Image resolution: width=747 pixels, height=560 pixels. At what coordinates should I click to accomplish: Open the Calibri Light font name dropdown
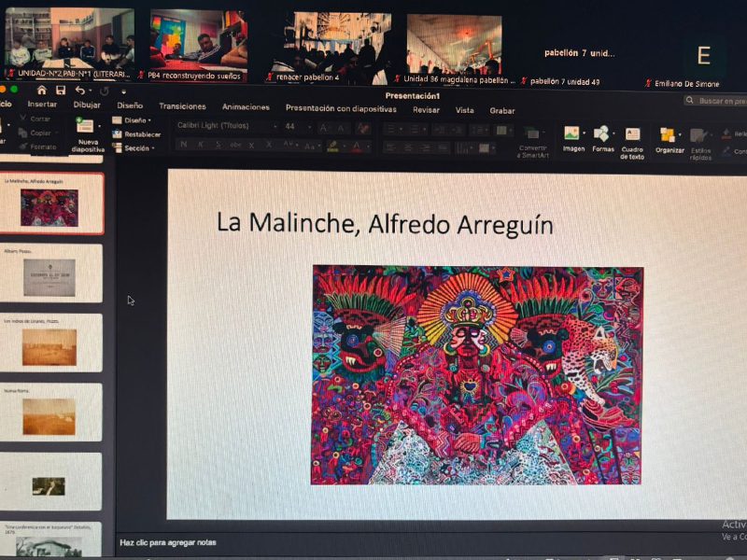[224, 126]
